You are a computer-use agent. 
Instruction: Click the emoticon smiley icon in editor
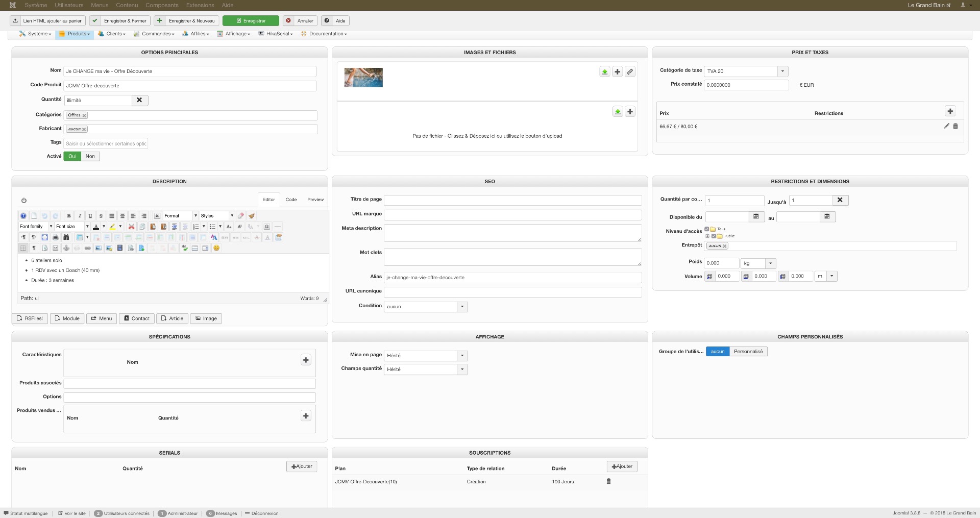pyautogui.click(x=216, y=248)
